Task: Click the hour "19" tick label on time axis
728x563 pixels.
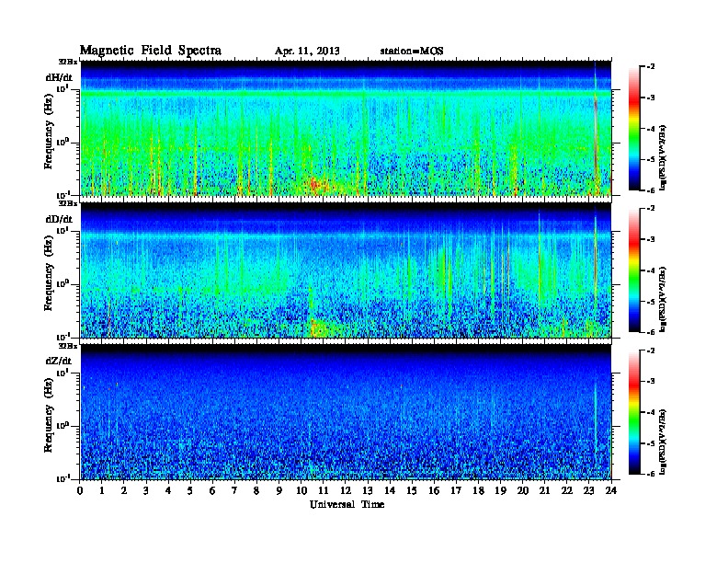Action: 500,490
